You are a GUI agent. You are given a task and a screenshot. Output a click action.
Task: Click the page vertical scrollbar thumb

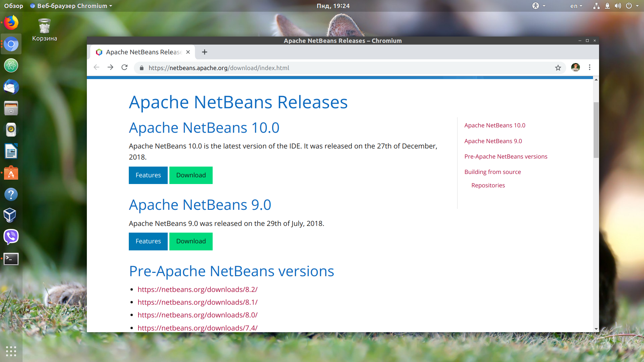pos(596,130)
